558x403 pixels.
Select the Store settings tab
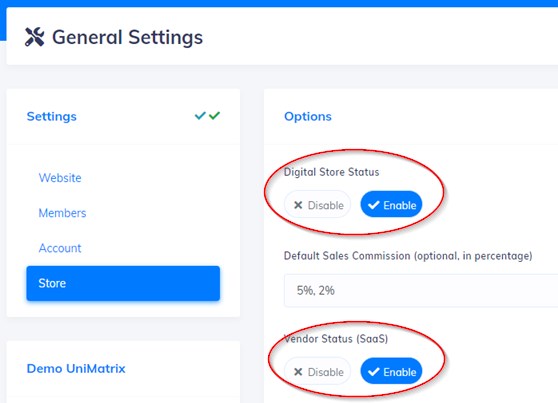[x=123, y=283]
